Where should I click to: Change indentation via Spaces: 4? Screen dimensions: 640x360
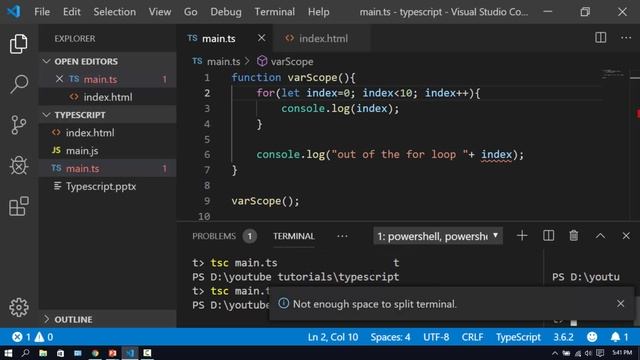[x=390, y=337]
